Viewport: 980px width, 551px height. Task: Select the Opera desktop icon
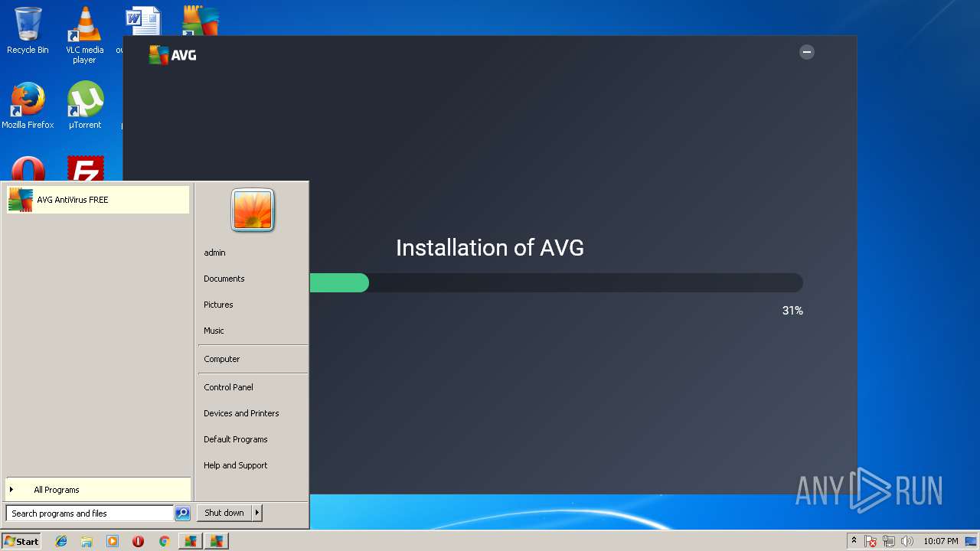click(28, 168)
